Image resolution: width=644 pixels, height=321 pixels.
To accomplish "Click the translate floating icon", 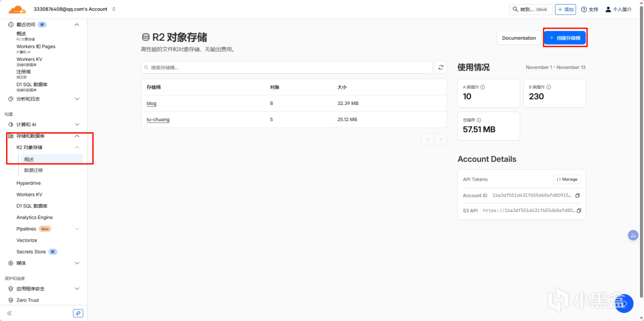I will [633, 235].
